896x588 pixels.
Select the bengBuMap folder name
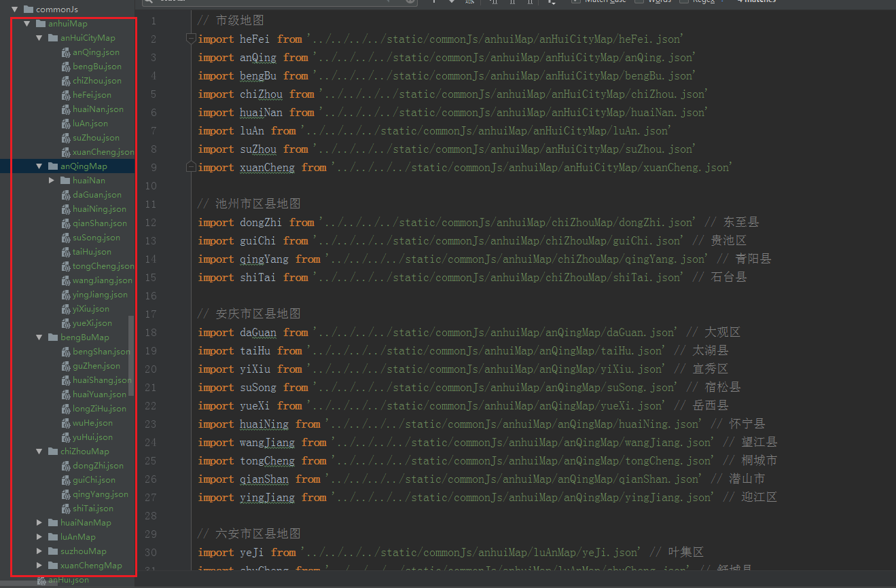[85, 337]
